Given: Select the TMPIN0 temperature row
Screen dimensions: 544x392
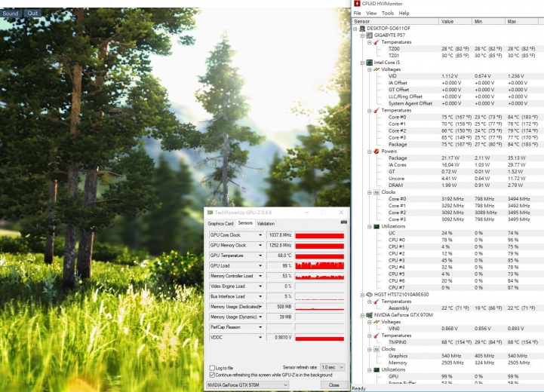Looking at the screenshot, I should click(463, 342).
